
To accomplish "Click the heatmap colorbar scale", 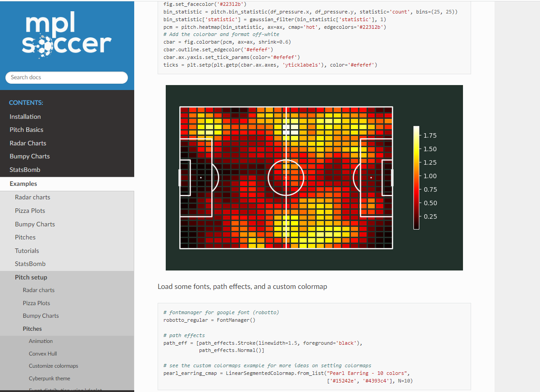I will click(416, 178).
